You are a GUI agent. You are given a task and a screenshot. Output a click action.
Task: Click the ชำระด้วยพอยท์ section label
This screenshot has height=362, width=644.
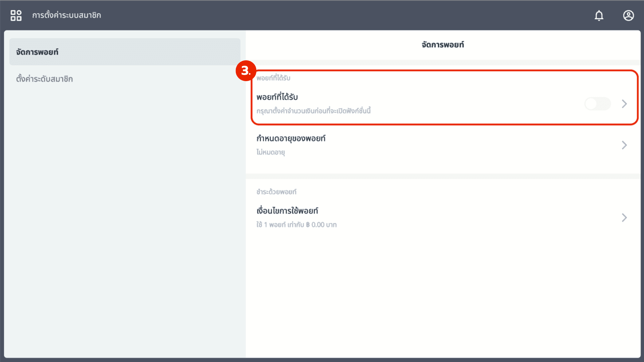click(276, 192)
